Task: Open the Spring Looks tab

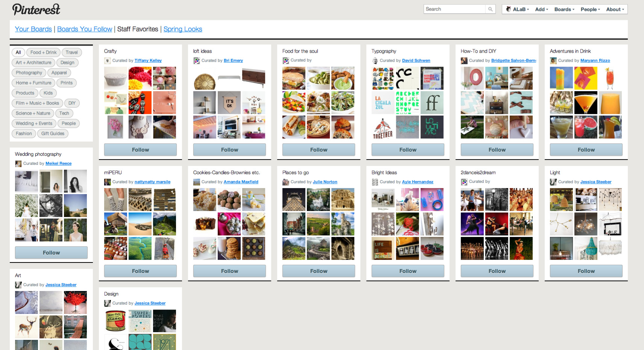Action: [x=183, y=29]
